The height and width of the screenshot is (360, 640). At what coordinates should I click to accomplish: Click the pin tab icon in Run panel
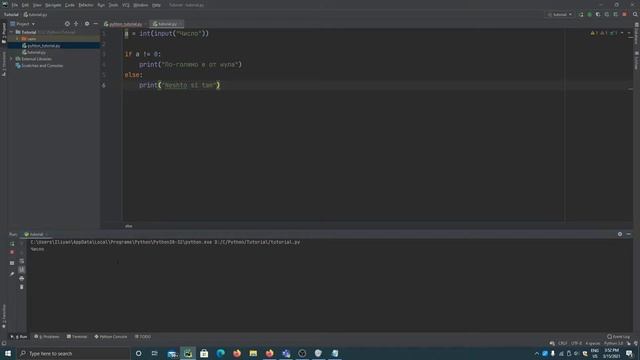pyautogui.click(x=12, y=274)
